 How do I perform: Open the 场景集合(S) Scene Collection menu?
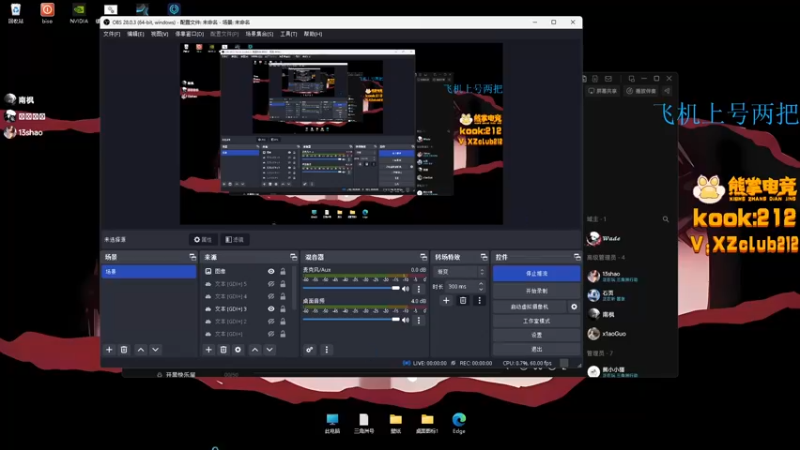(259, 34)
